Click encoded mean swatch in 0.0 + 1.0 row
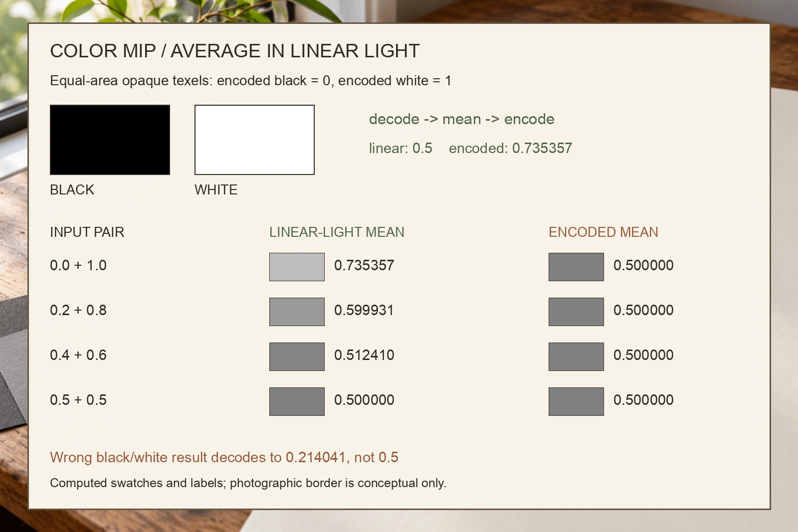 [576, 267]
